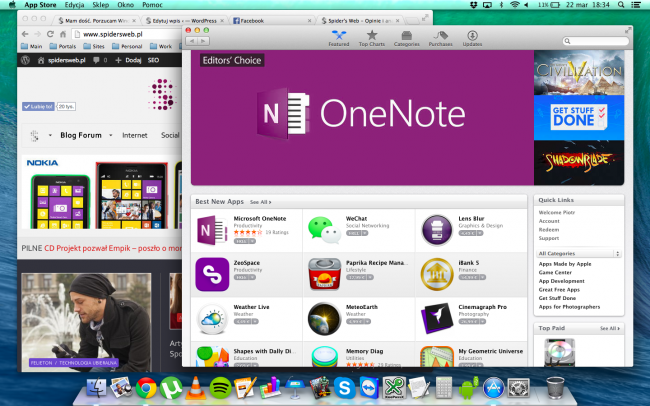The height and width of the screenshot is (406, 650).
Task: Open the Edycja menu
Action: click(74, 5)
